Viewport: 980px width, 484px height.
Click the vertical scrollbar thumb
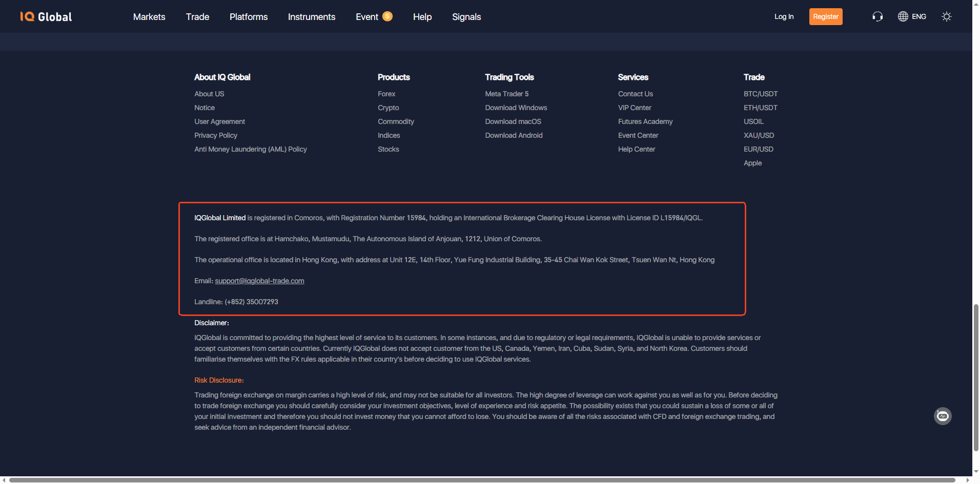tap(976, 377)
